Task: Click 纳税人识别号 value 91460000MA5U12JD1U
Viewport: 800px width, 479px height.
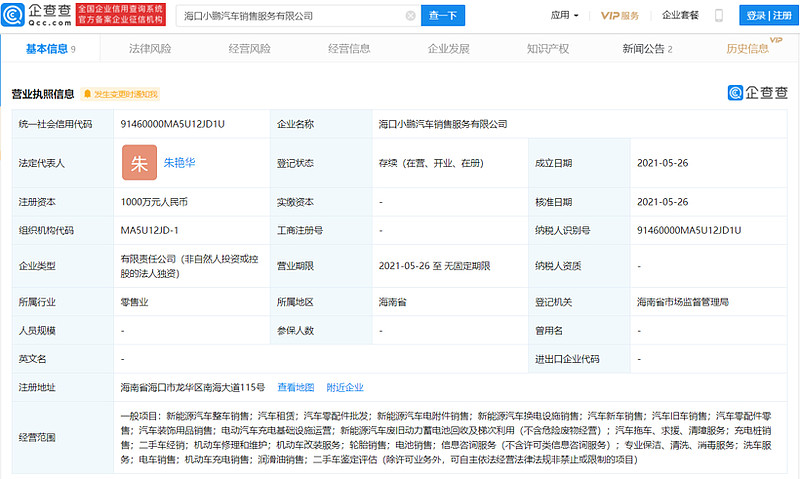Action: [x=689, y=231]
